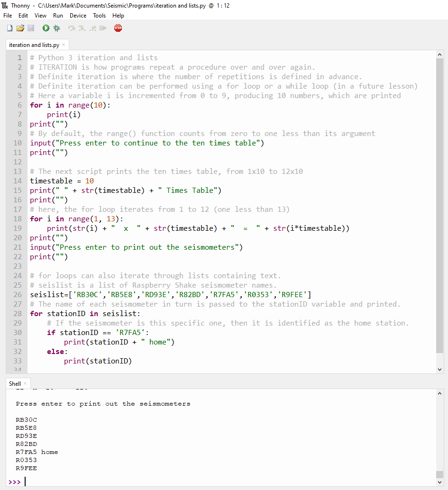448x490 pixels.
Task: Open the View menu
Action: point(40,16)
